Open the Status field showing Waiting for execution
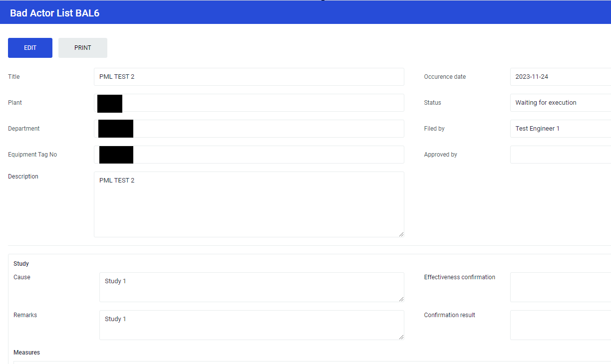The image size is (611, 364). tap(560, 103)
